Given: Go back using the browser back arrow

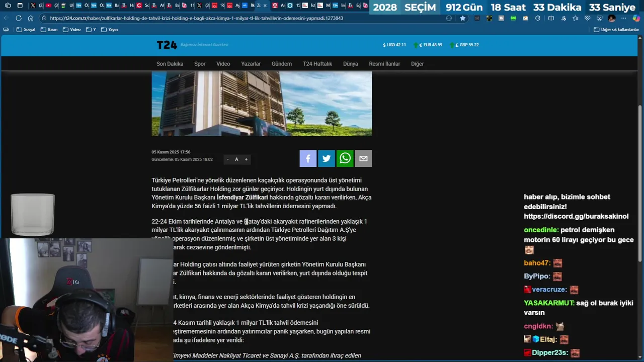Looking at the screenshot, I should pos(7,18).
